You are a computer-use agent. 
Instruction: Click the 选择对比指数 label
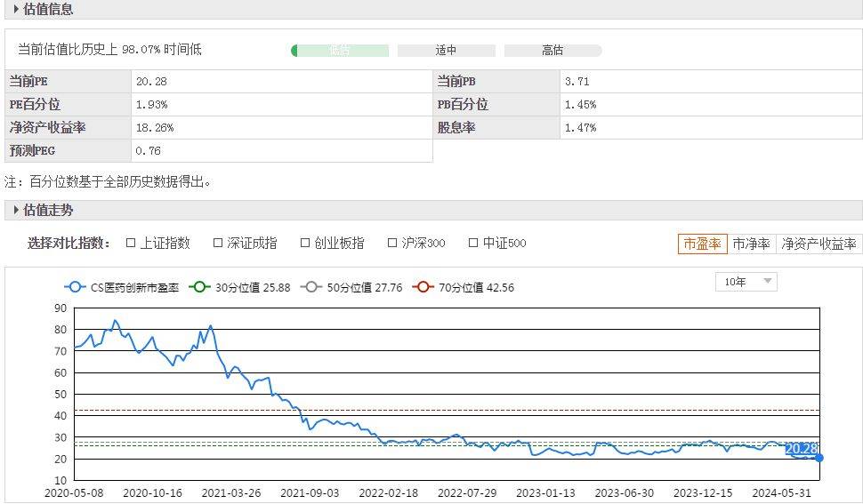[x=69, y=243]
